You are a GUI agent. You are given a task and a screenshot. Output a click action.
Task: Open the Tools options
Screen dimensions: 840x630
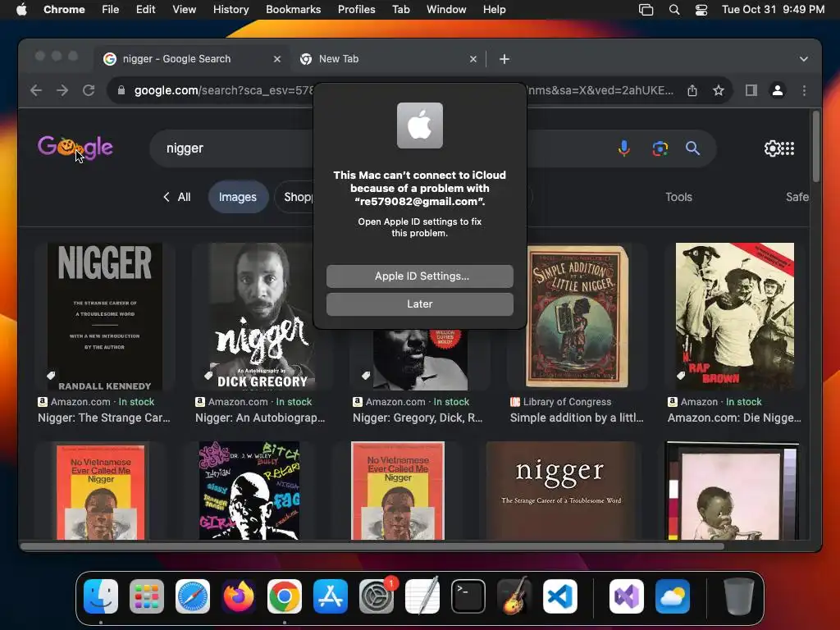[678, 197]
